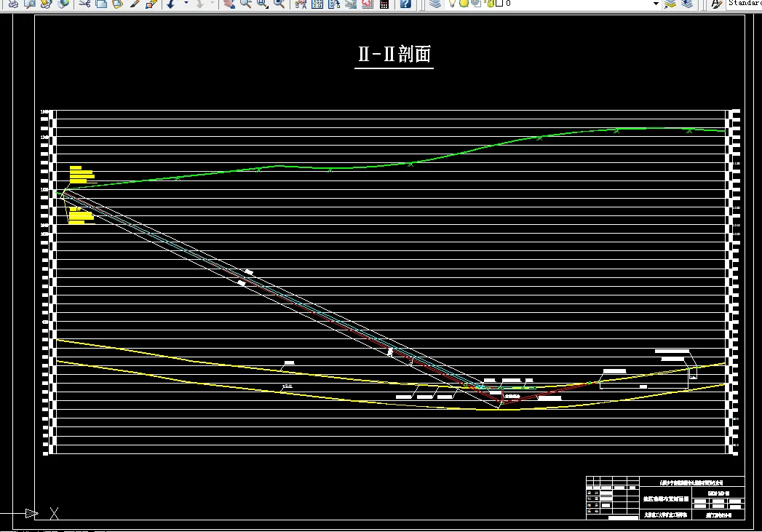Click layer 0 color swatch
Screen dimensions: 762x532
[499, 4]
